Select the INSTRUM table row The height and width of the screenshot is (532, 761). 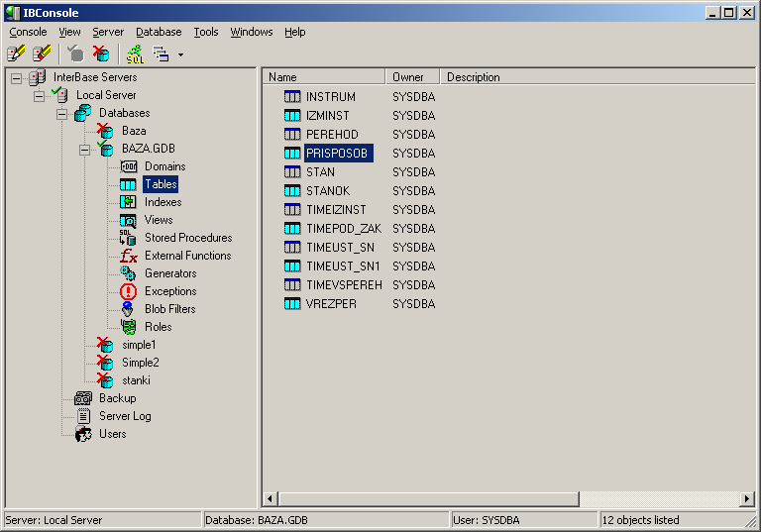click(x=331, y=97)
